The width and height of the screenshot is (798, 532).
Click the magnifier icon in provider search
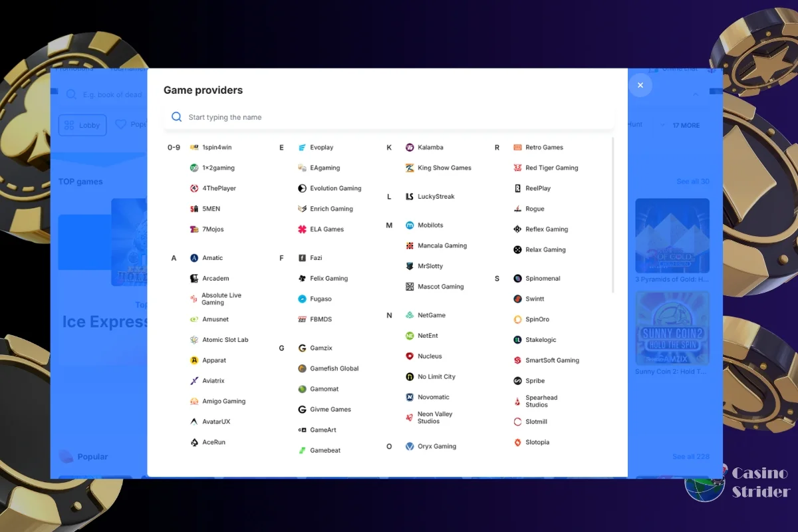coord(176,117)
